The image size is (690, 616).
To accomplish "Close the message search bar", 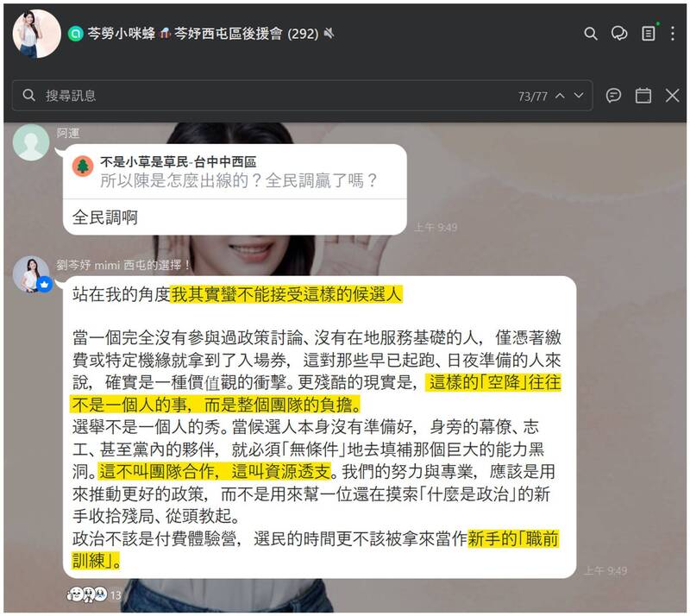I will [672, 95].
